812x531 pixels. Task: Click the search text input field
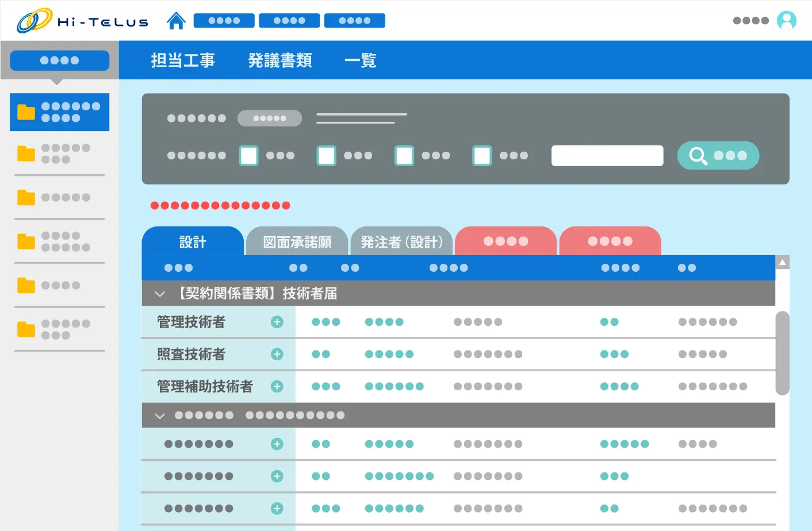(x=607, y=155)
